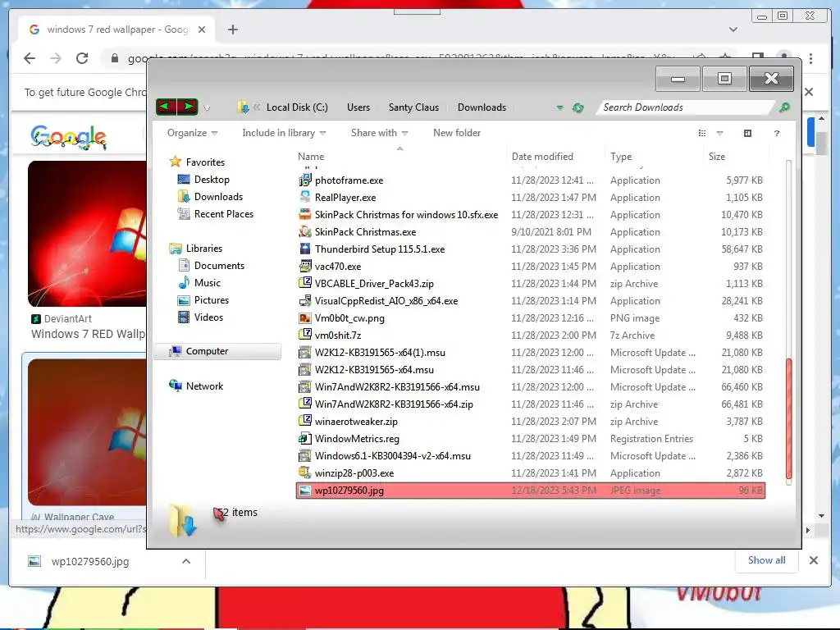Select W2K12-KB3191565-x64(1).msu icon

[305, 352]
